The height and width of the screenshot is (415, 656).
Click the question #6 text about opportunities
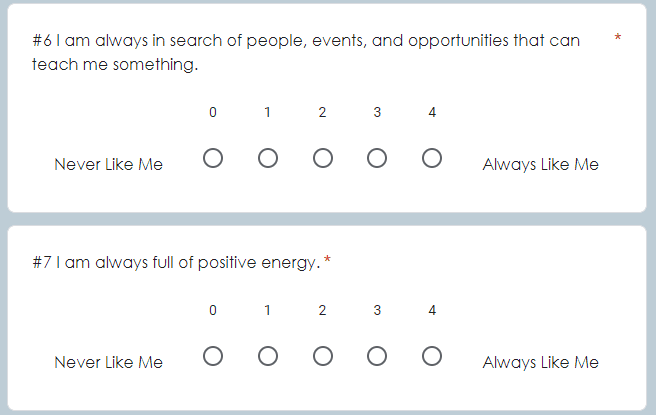point(306,52)
